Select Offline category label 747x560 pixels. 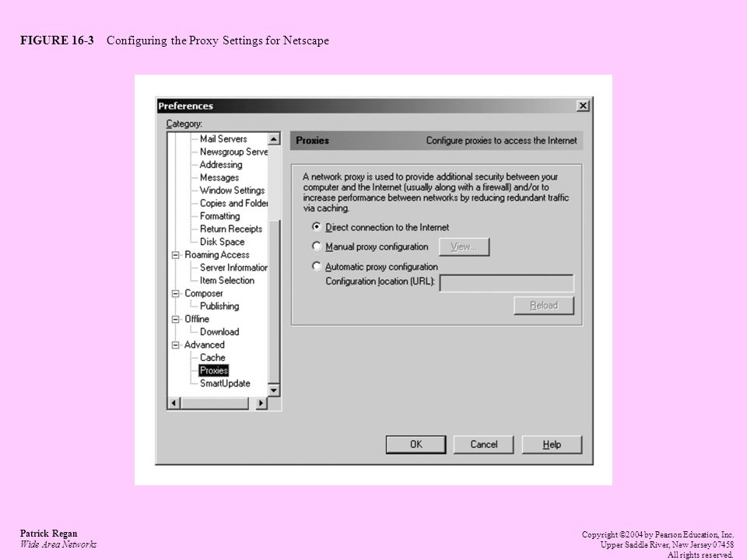[x=197, y=319]
